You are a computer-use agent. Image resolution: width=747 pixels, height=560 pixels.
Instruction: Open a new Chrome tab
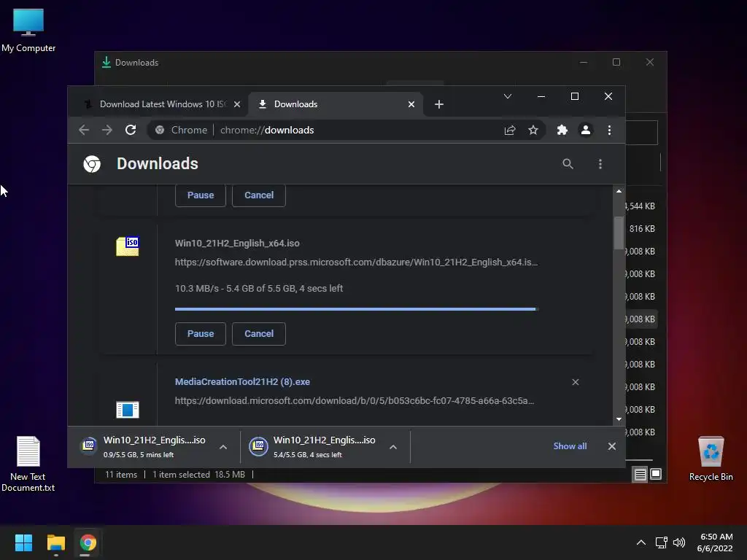[439, 104]
